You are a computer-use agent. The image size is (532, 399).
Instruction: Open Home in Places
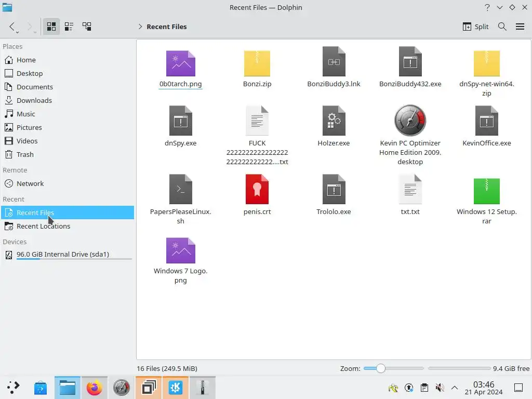click(68, 60)
